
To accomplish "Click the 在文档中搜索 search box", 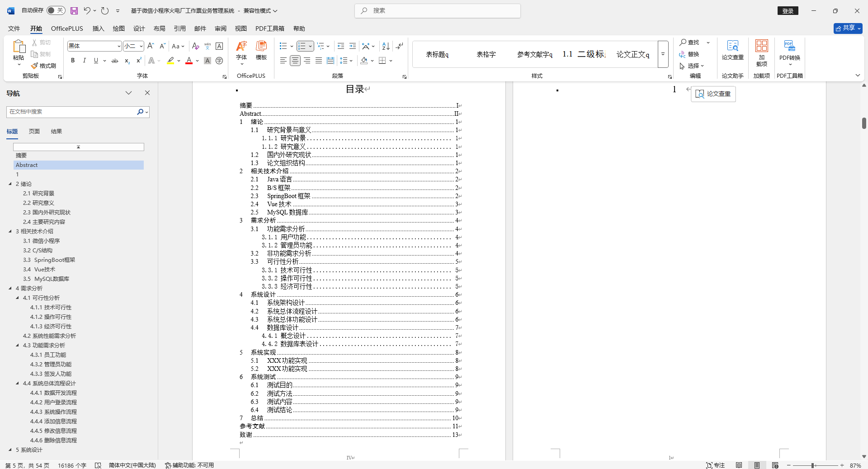I will (x=72, y=112).
